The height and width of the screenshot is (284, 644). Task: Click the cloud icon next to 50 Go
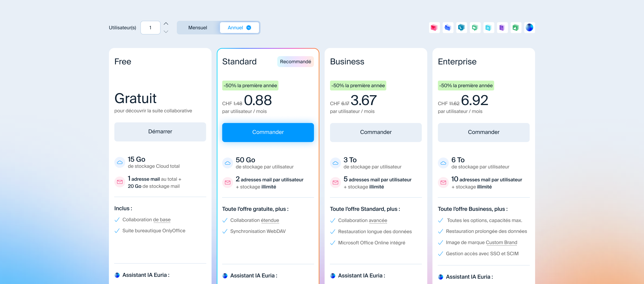click(x=228, y=163)
